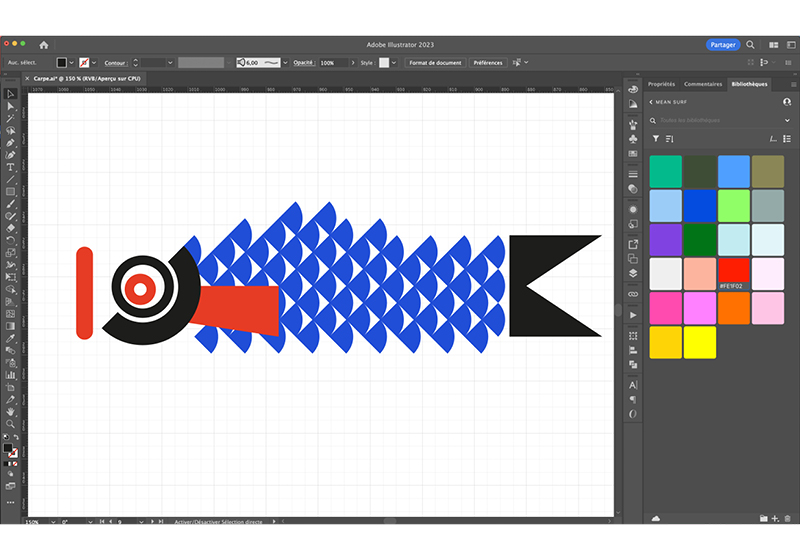
Task: Open the Bibliothèques panel options menu
Action: 793,85
